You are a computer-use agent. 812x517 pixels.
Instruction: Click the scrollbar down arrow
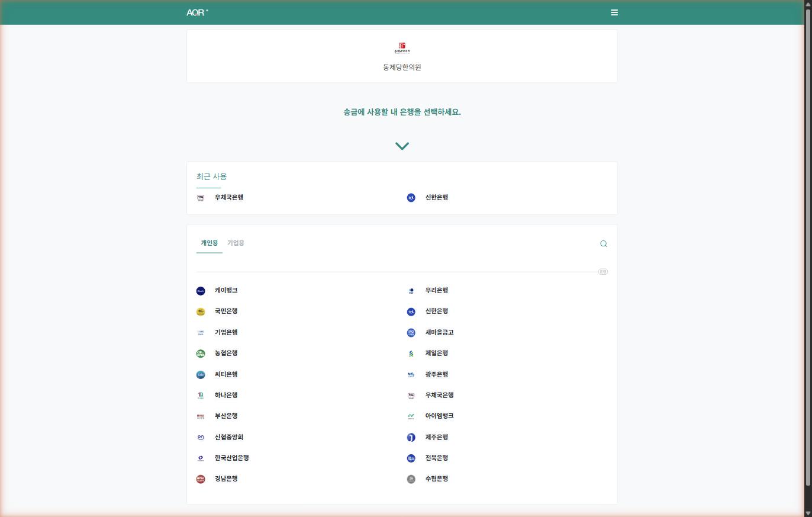click(x=807, y=513)
